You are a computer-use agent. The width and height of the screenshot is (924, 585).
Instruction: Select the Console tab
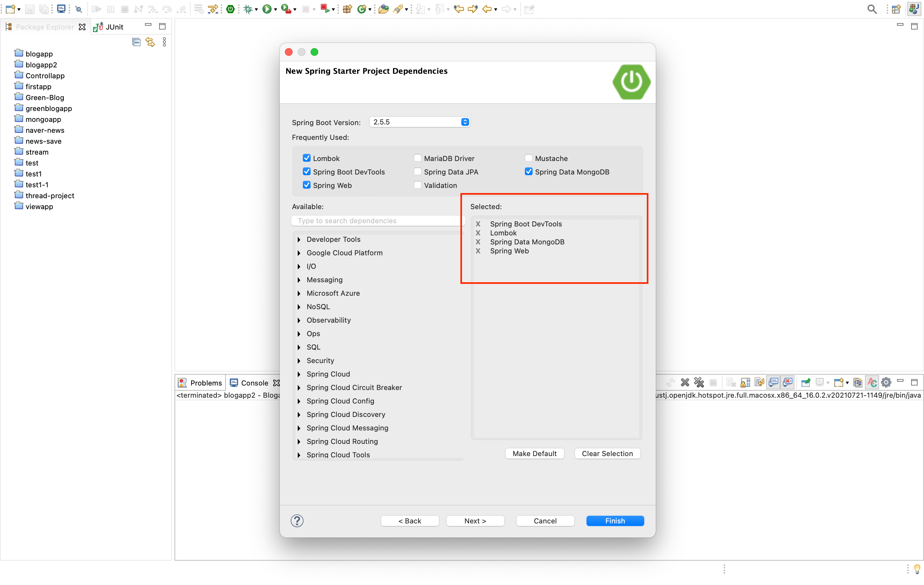pyautogui.click(x=249, y=382)
